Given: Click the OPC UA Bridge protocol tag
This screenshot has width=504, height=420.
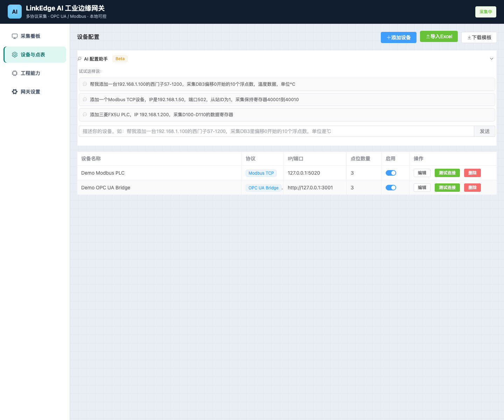Looking at the screenshot, I should tap(264, 188).
